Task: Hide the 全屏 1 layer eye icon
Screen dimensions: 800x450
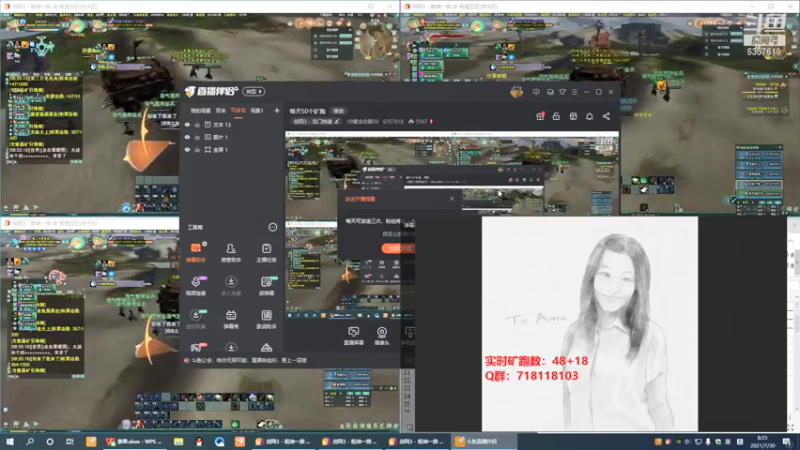Action: [x=187, y=149]
